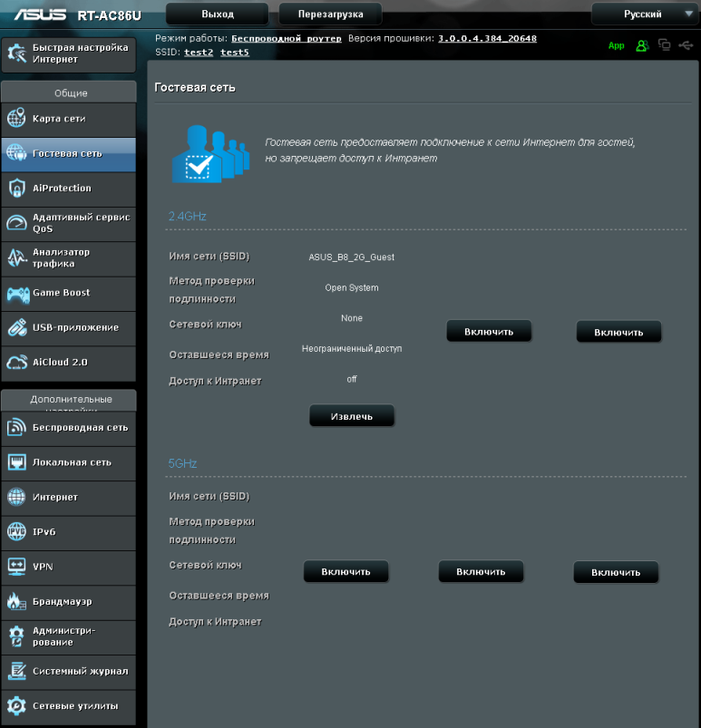Click the test5 SSID link
Viewport: 701px width, 728px height.
235,52
